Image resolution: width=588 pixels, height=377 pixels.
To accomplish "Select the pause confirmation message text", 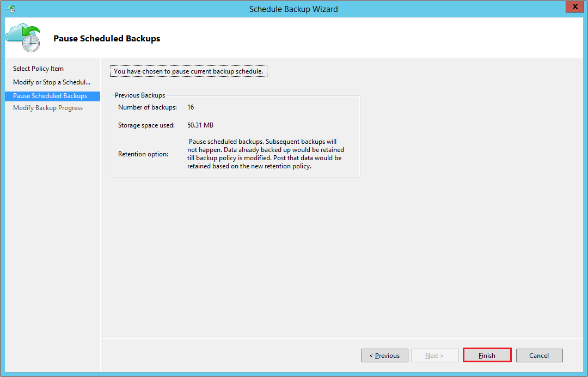I will coord(188,71).
